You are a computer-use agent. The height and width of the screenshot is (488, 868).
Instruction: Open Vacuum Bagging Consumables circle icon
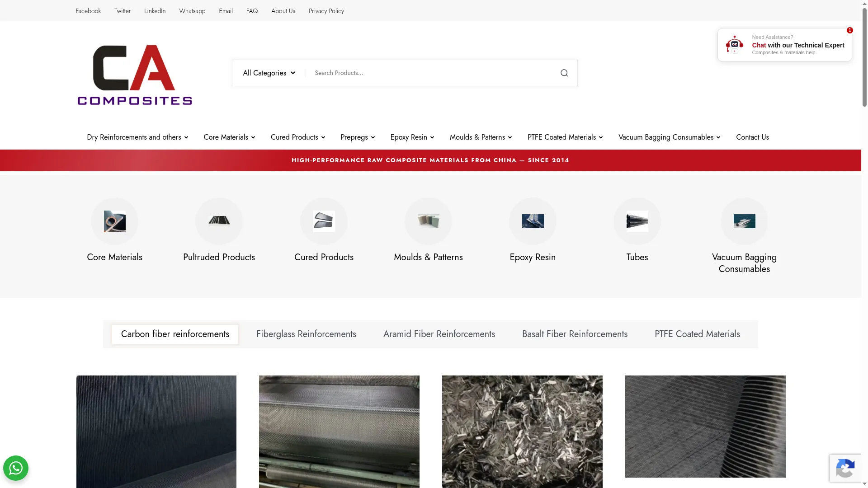coord(744,221)
